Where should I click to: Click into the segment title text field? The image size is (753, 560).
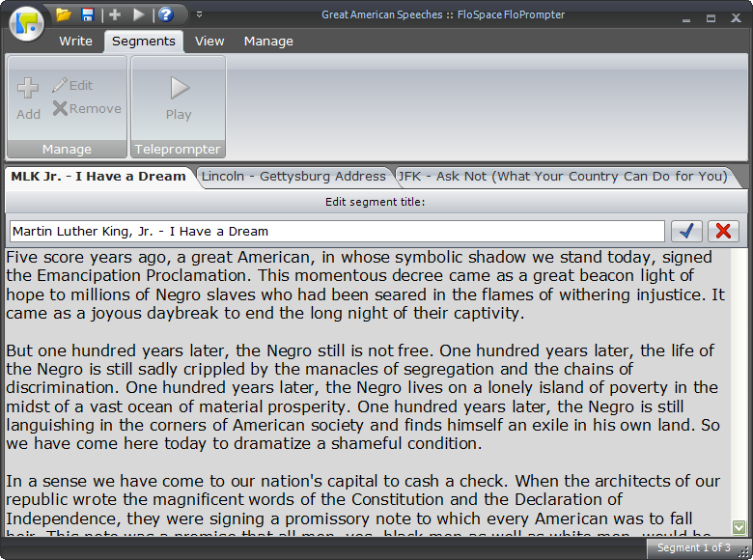(337, 232)
